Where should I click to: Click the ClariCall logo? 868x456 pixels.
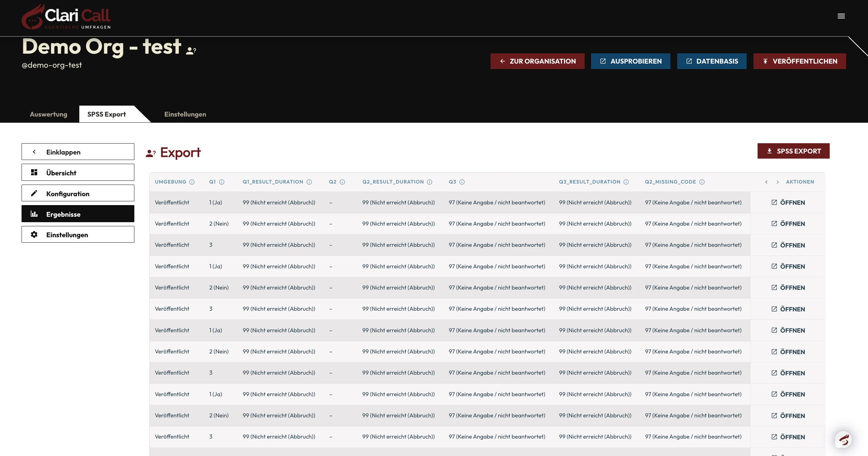[x=66, y=17]
